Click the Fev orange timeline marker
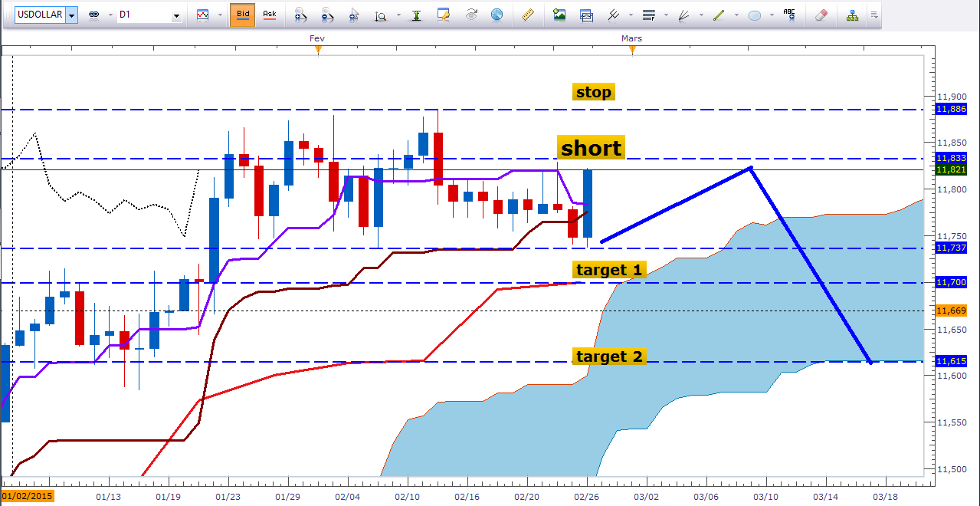 click(318, 50)
